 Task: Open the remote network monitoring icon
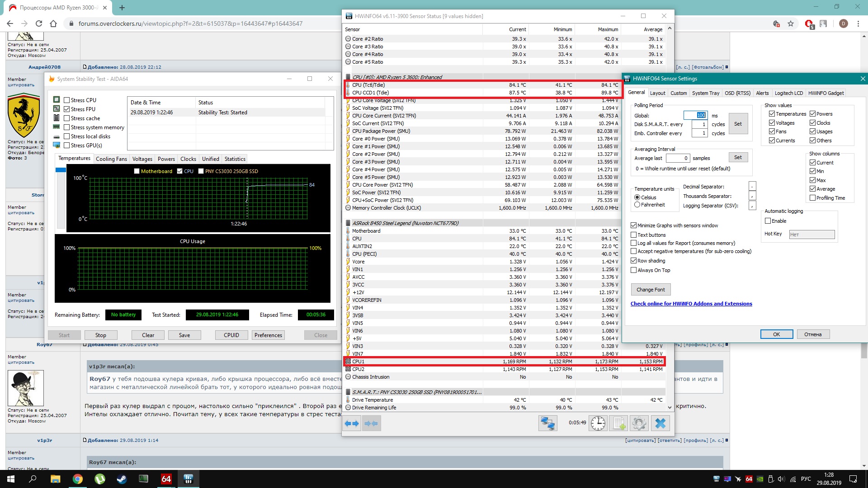547,423
